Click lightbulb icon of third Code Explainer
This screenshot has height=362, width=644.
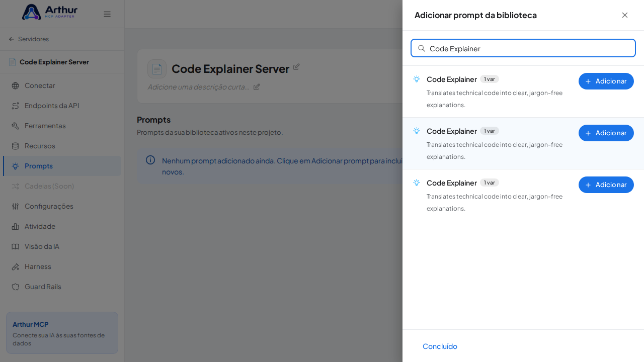point(417,183)
